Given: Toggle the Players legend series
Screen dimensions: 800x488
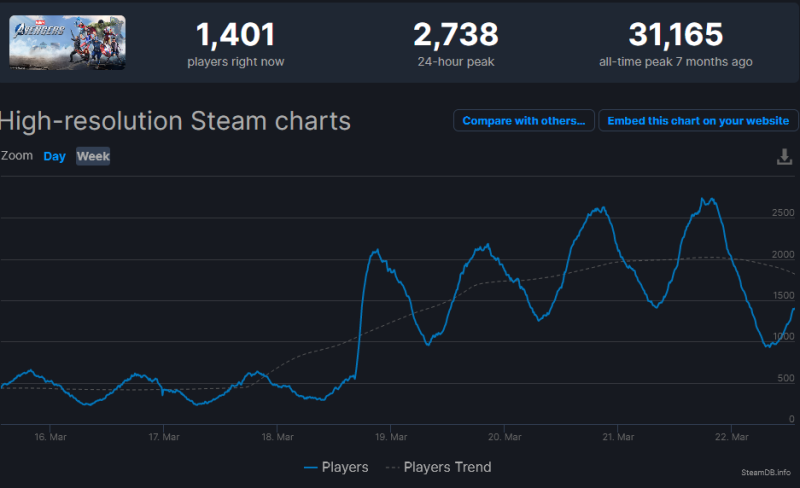Looking at the screenshot, I should click(x=336, y=467).
